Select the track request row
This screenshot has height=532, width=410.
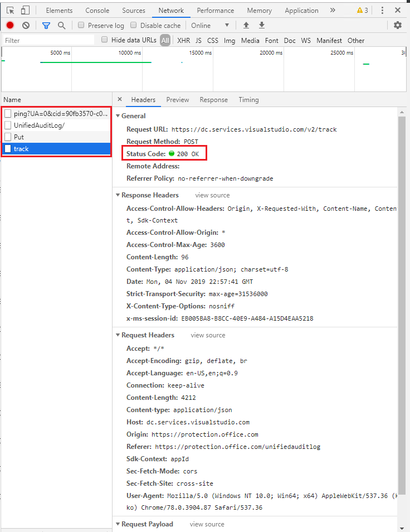(x=57, y=148)
